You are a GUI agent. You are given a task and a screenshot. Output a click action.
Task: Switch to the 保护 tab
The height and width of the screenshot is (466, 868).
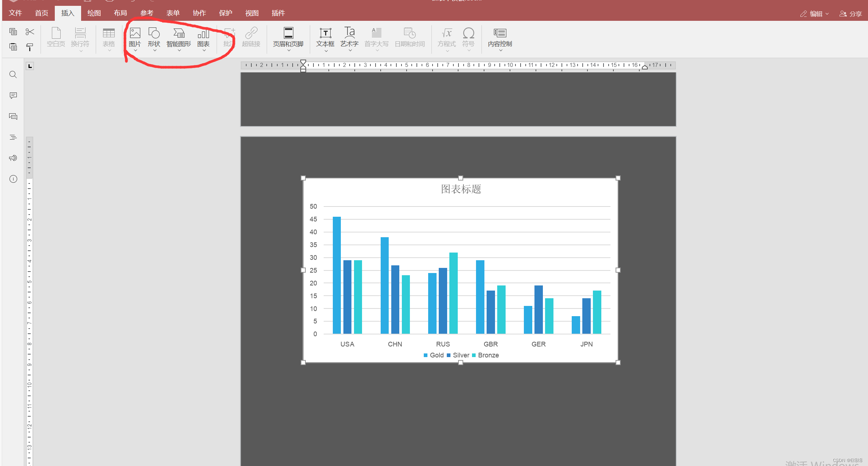coord(225,13)
